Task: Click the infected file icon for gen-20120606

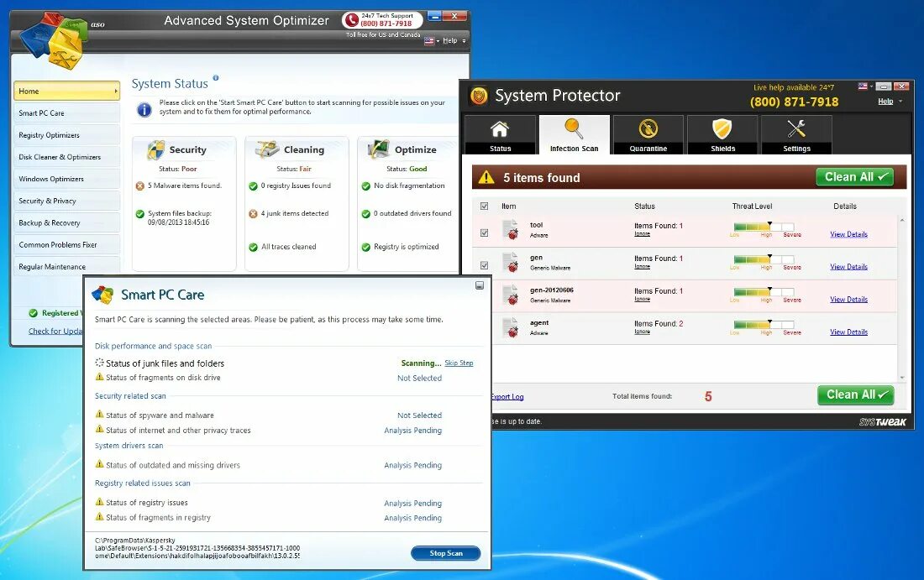Action: pos(511,295)
